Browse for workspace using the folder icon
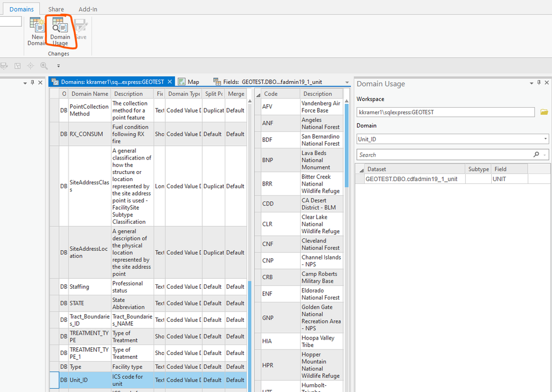 [x=544, y=112]
